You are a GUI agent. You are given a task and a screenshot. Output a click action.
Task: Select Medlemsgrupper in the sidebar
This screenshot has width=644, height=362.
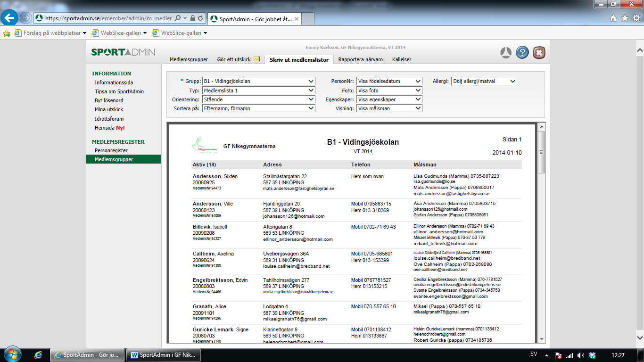pyautogui.click(x=124, y=159)
